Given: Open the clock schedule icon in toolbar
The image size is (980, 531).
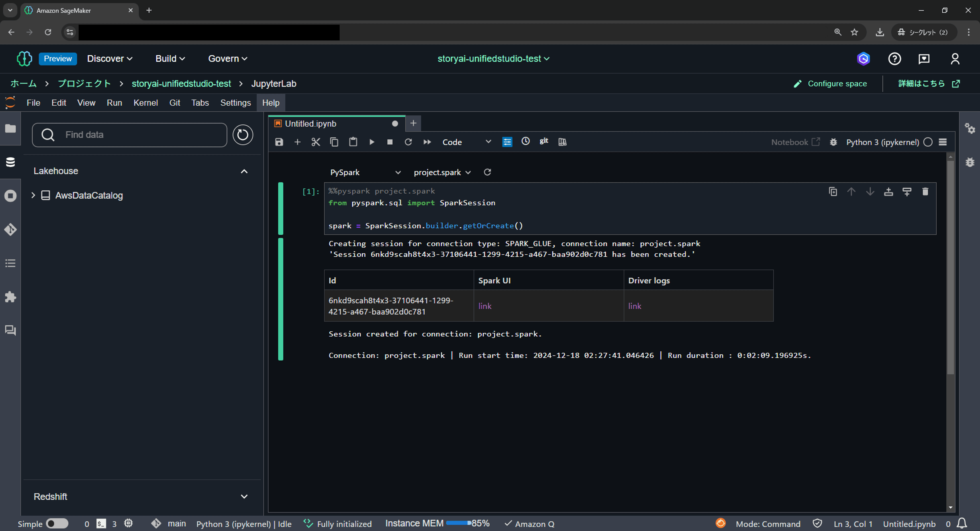Looking at the screenshot, I should point(525,141).
